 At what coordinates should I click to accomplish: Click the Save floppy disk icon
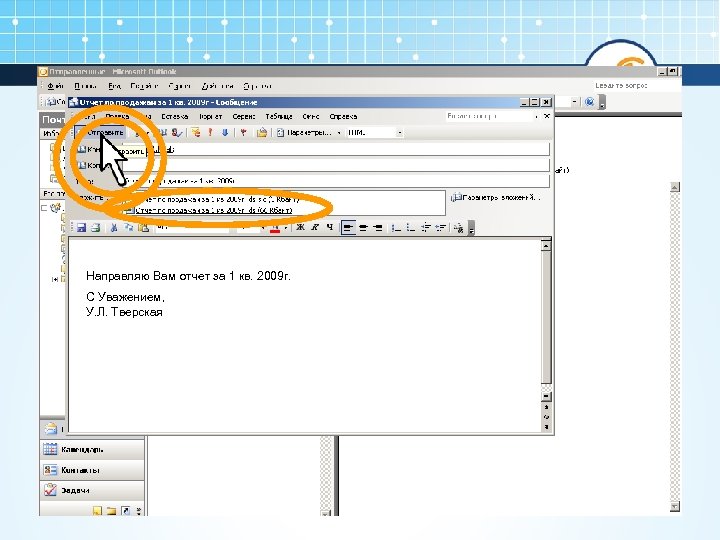click(x=81, y=227)
